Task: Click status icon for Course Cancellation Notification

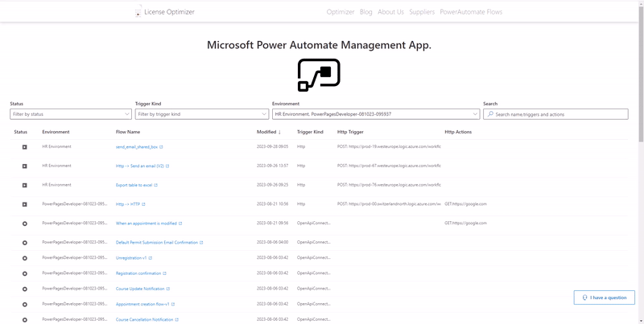Action: tap(25, 319)
